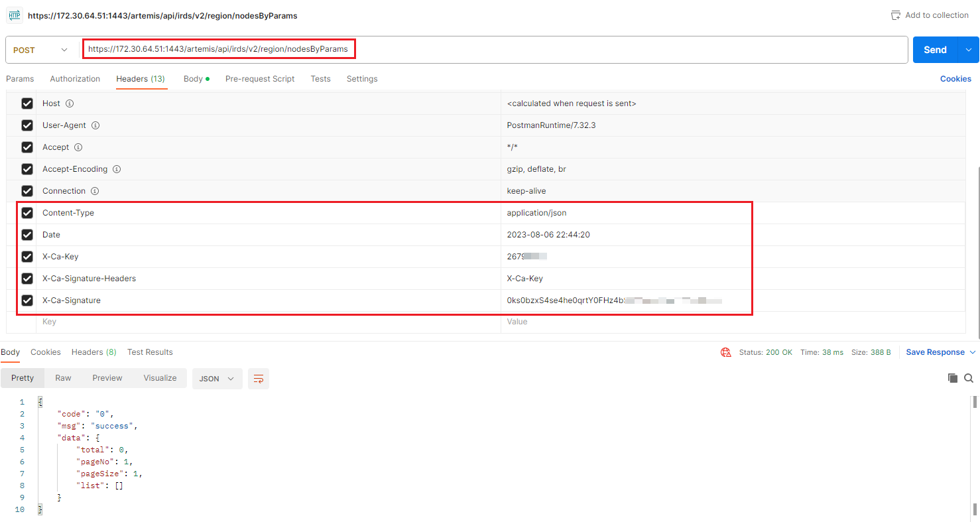Expand the JSON format dropdown
Screen dimensions: 980x522
click(x=217, y=379)
